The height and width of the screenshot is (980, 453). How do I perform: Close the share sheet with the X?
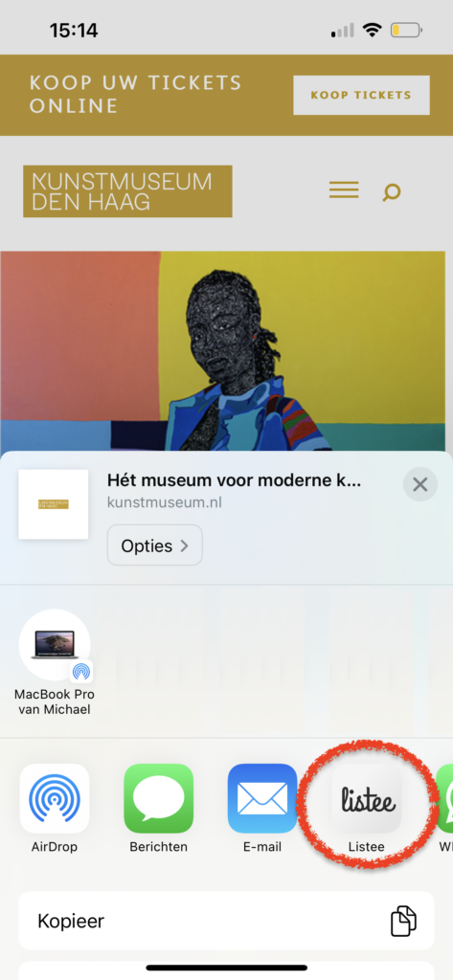(419, 484)
